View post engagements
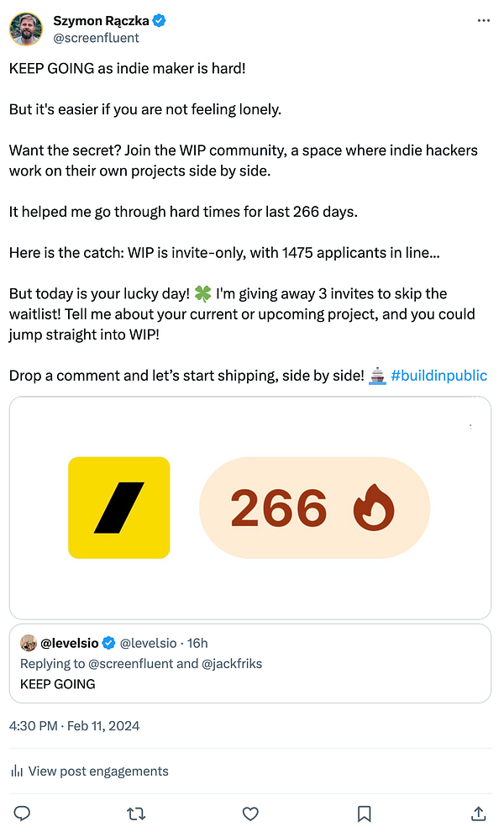The height and width of the screenshot is (832, 504). (98, 771)
